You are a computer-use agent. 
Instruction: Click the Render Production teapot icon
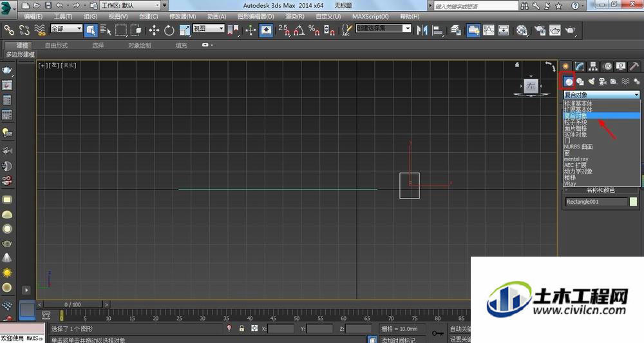point(571,30)
